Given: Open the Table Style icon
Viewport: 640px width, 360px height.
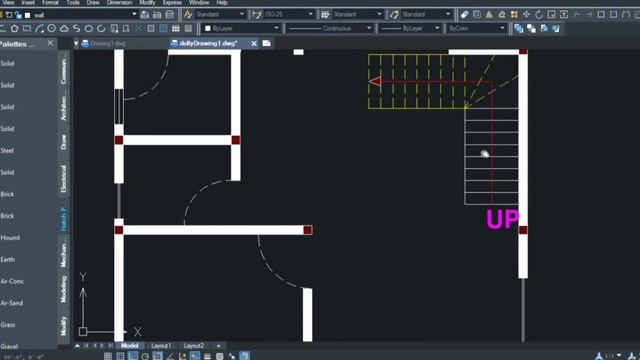Looking at the screenshot, I should pyautogui.click(x=325, y=15).
